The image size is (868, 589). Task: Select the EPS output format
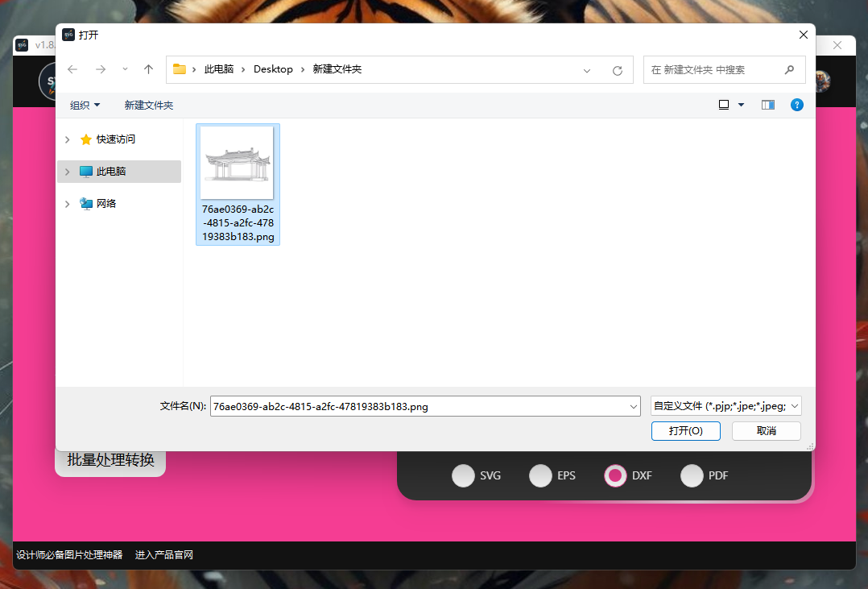coord(540,475)
